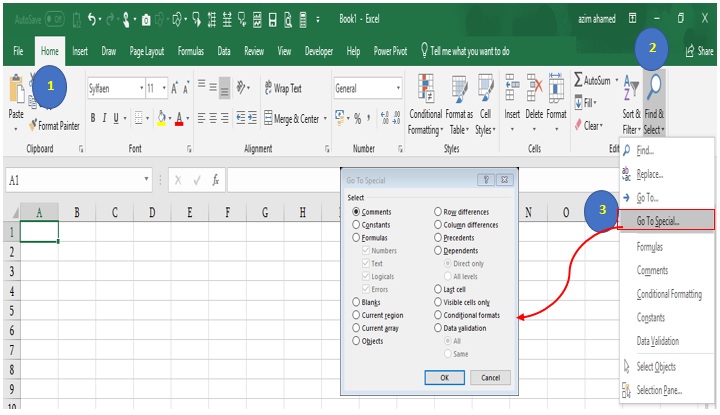This screenshot has width=720, height=415.
Task: Open the File tab
Action: tap(18, 51)
